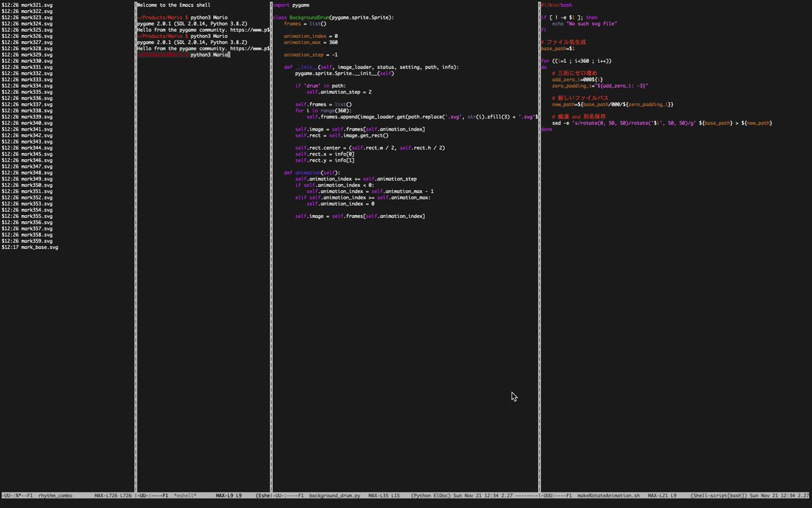Click the 'add_zero_i=000${i}' line
This screenshot has width=812, height=508.
click(577, 80)
